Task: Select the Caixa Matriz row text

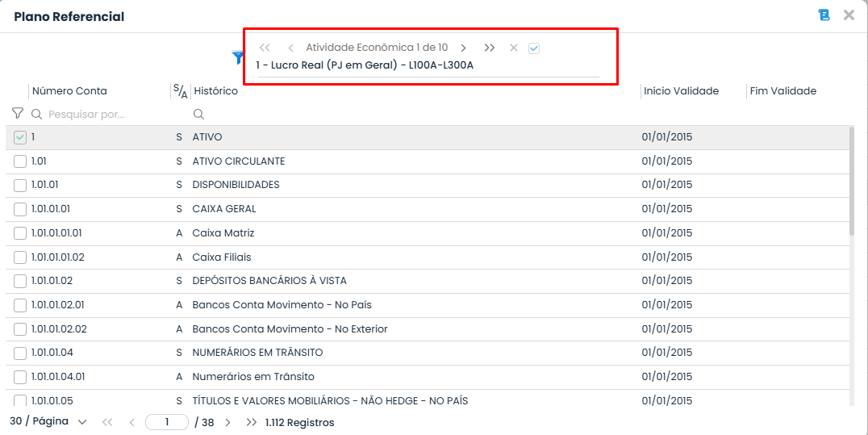Action: click(223, 232)
